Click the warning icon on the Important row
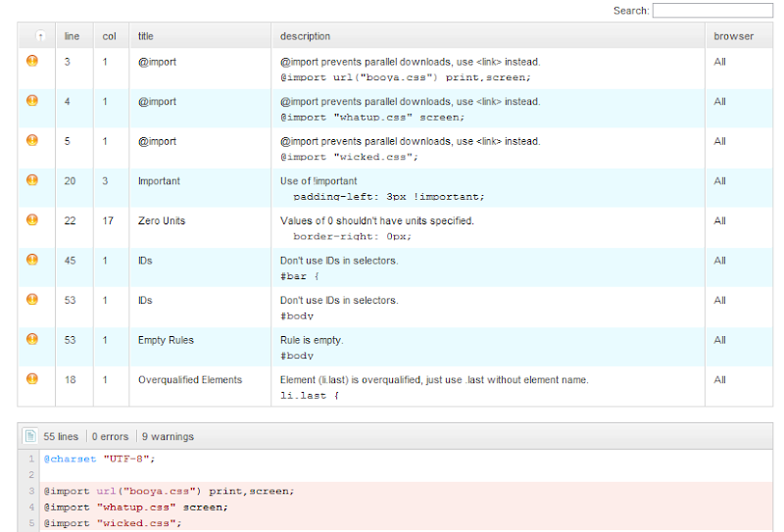The height and width of the screenshot is (532, 784). tap(32, 180)
